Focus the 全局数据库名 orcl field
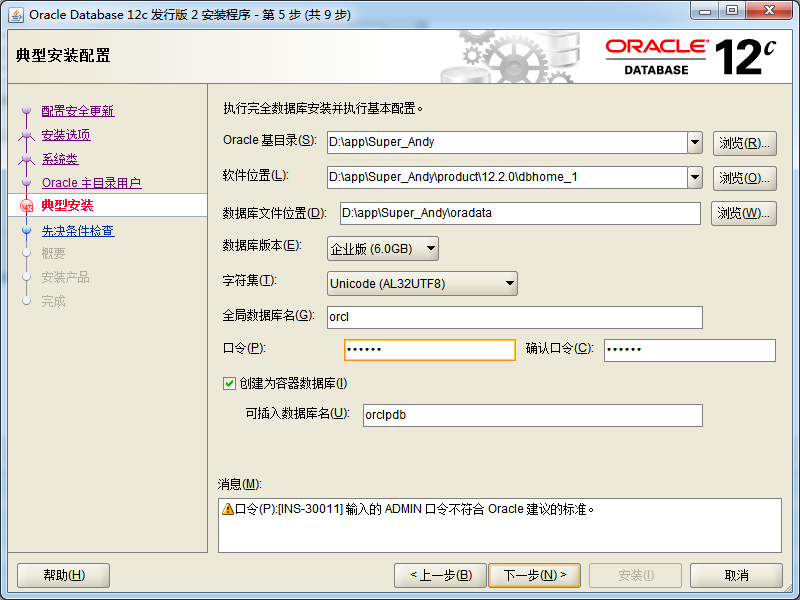 515,317
